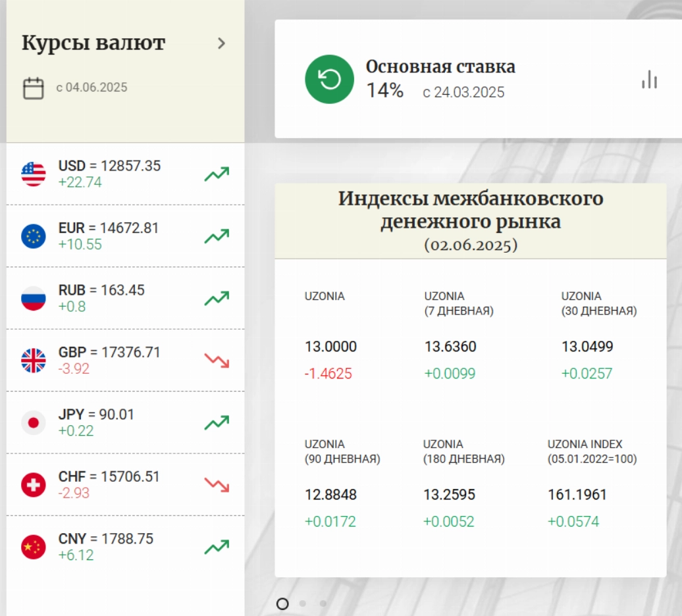Click the Japan flag icon
682x616 pixels.
[34, 423]
